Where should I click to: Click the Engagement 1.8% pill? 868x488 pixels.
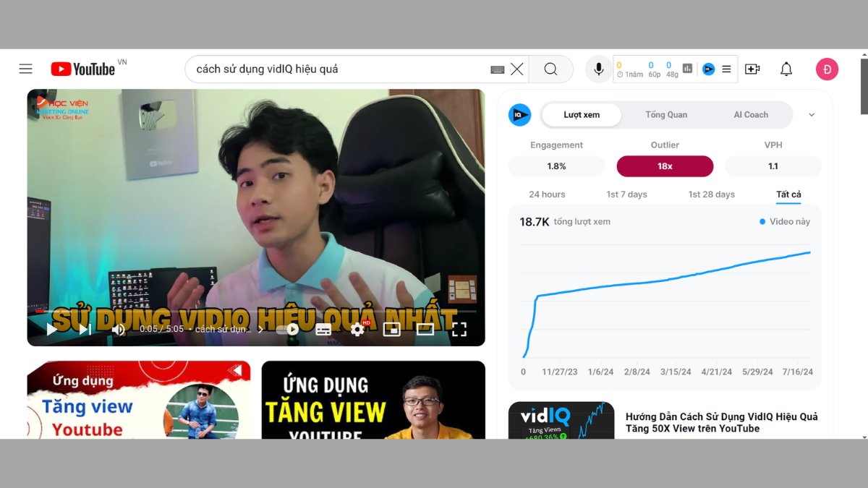556,166
